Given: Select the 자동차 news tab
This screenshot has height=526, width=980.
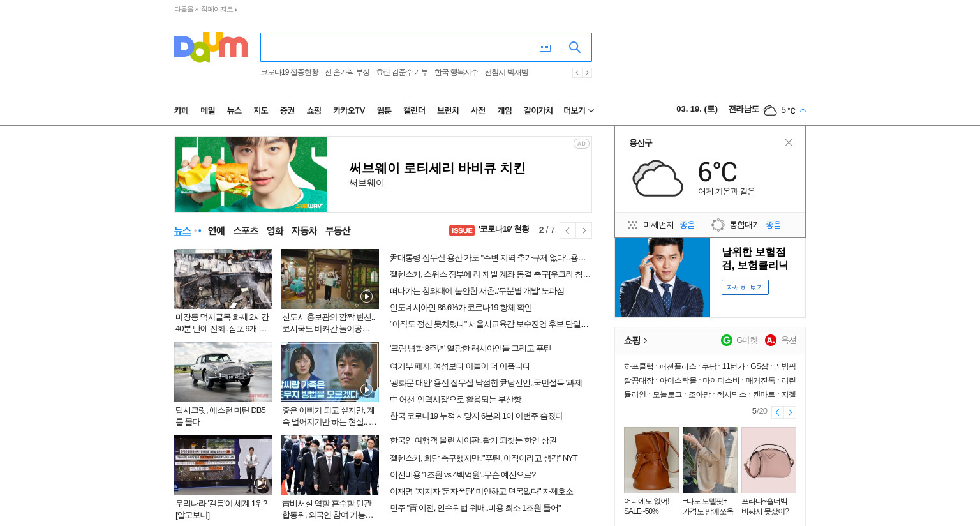Looking at the screenshot, I should 304,230.
